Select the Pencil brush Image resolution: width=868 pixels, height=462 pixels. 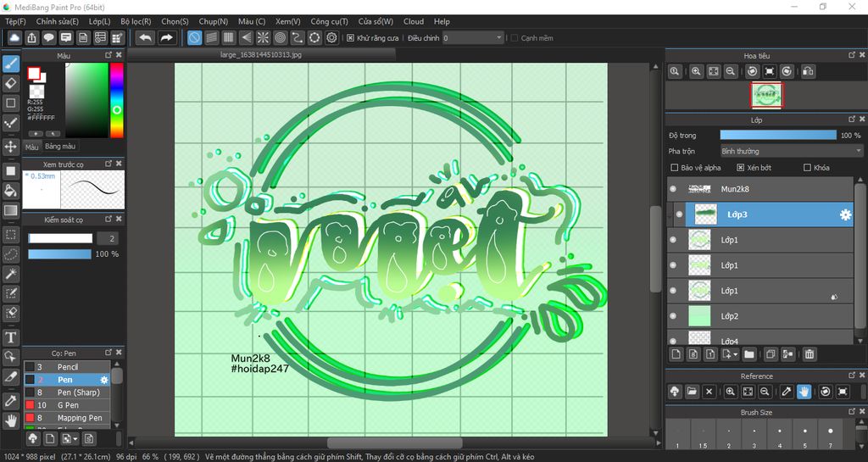[67, 367]
